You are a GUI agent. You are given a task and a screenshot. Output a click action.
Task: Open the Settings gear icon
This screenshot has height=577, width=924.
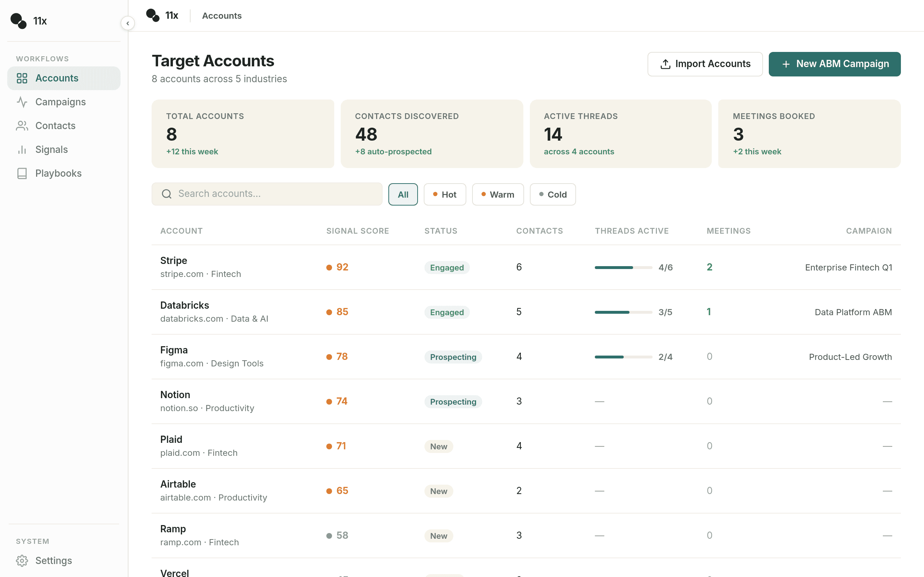(22, 560)
